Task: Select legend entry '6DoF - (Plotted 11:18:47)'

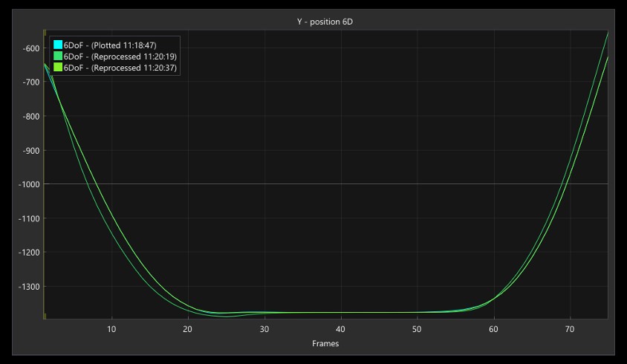Action: point(110,45)
